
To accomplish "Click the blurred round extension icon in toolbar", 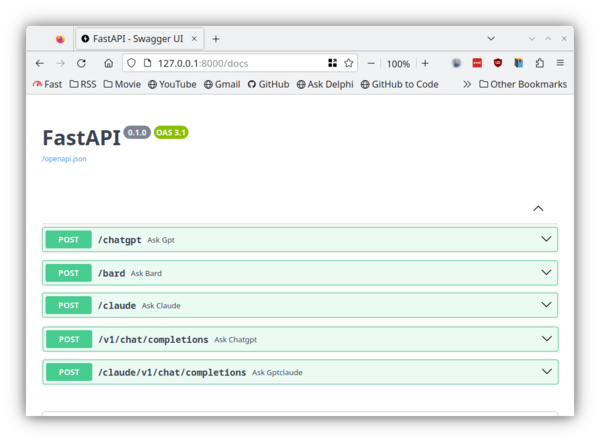I will pyautogui.click(x=456, y=63).
